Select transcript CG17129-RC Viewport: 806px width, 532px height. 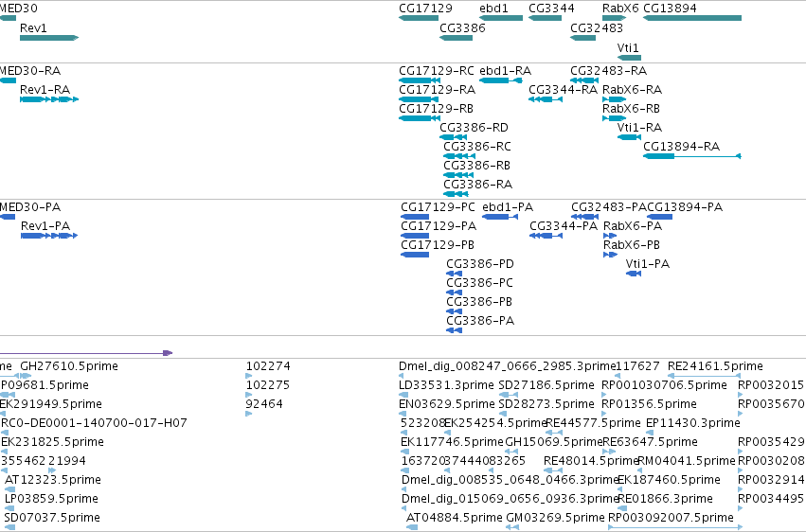click(420, 80)
